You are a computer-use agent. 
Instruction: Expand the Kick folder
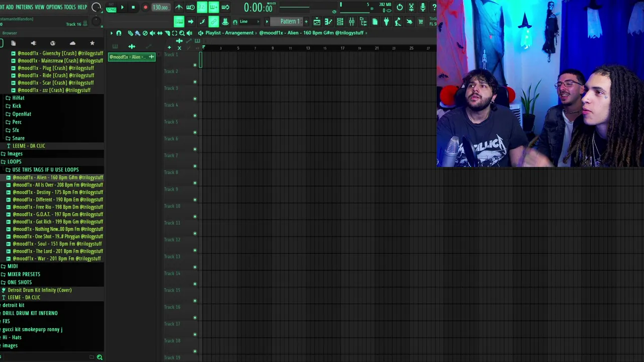17,106
